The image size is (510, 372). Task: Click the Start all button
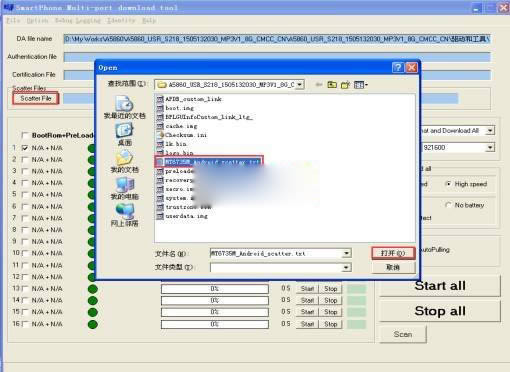[x=440, y=286]
